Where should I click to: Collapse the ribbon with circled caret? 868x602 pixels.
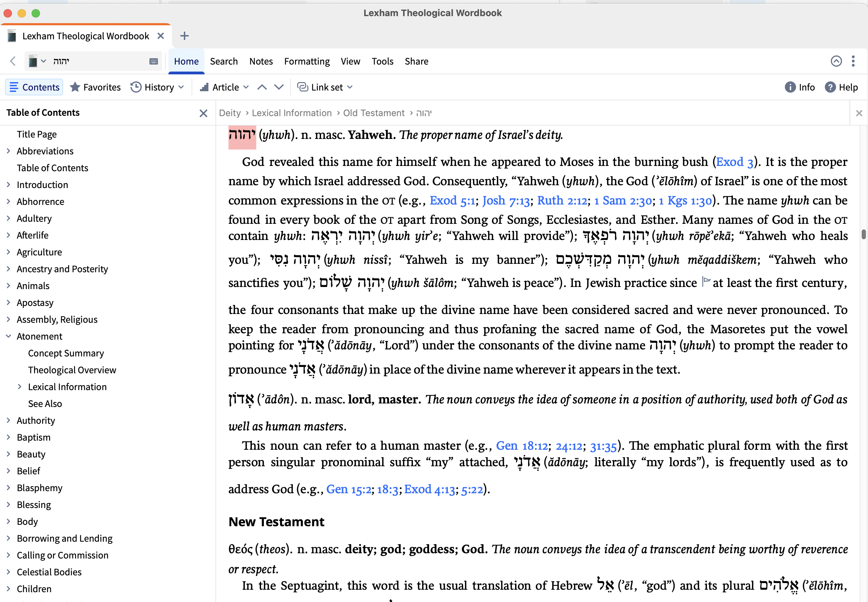tap(836, 61)
